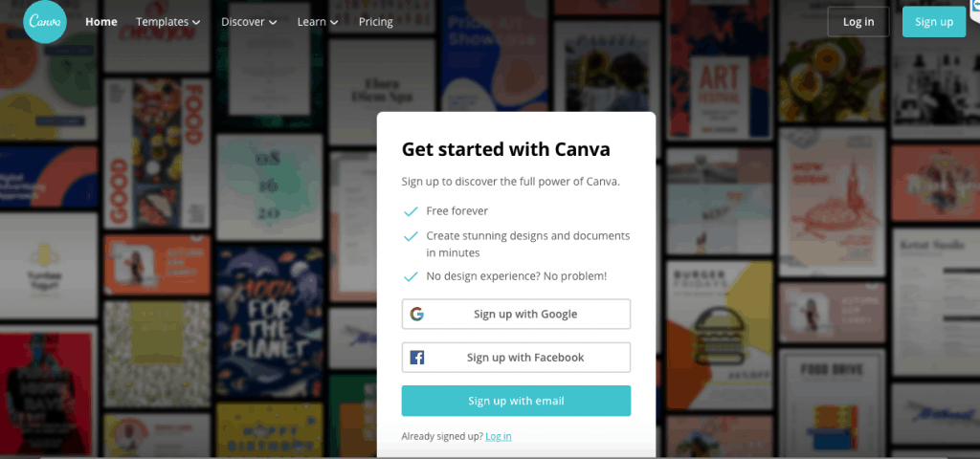Open the For The Planet poster thumbnail
The height and width of the screenshot is (459, 980).
pyautogui.click(x=270, y=321)
